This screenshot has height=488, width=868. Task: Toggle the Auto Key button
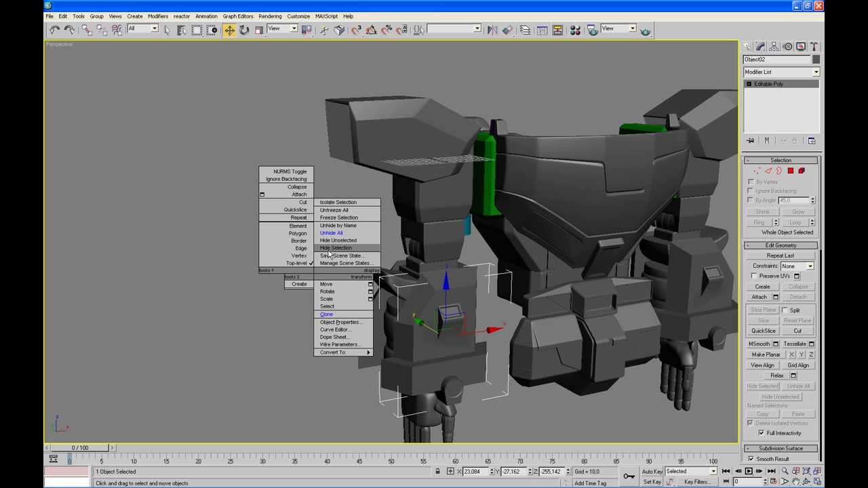[652, 472]
